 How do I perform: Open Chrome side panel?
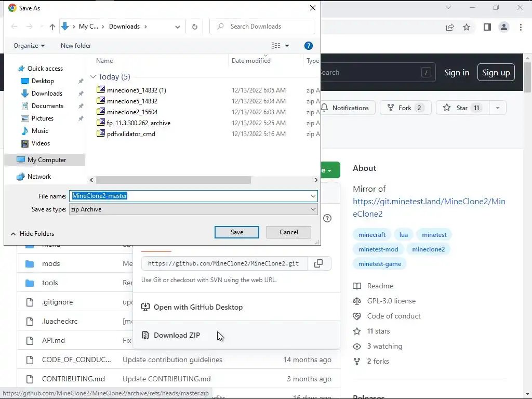pyautogui.click(x=487, y=27)
